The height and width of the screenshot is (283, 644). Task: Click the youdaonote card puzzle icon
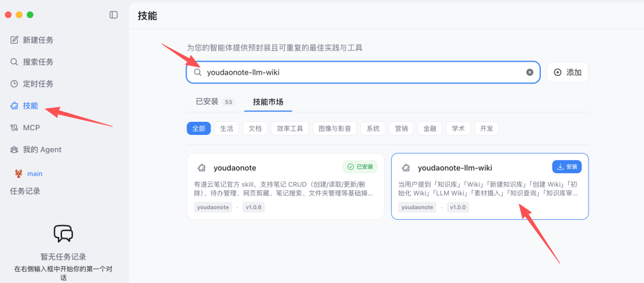pos(202,168)
